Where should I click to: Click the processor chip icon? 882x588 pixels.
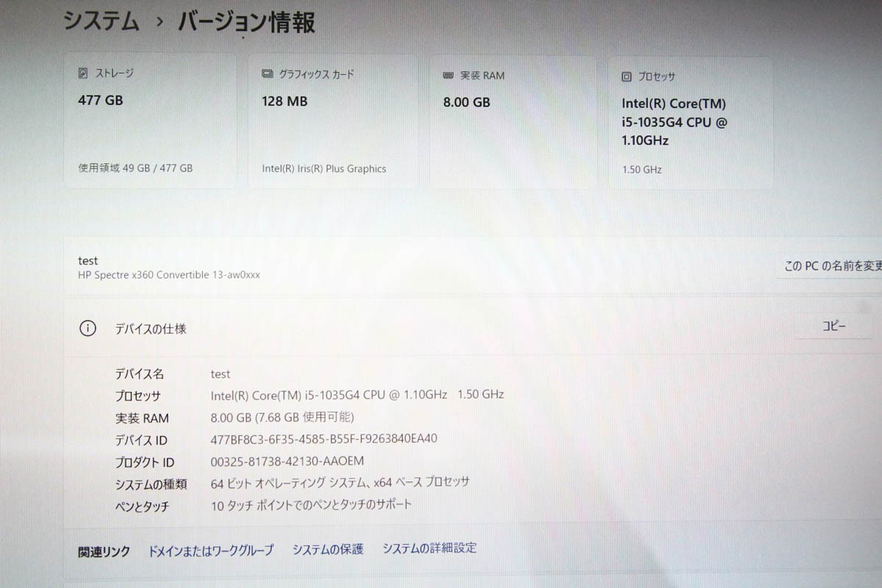click(626, 76)
